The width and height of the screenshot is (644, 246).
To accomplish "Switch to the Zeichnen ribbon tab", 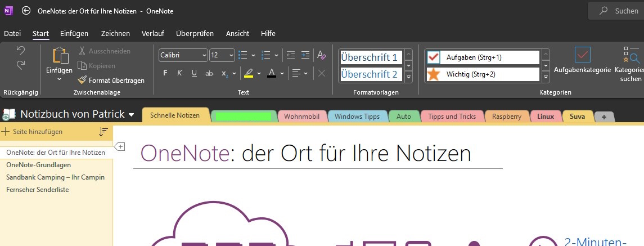I will (x=115, y=34).
